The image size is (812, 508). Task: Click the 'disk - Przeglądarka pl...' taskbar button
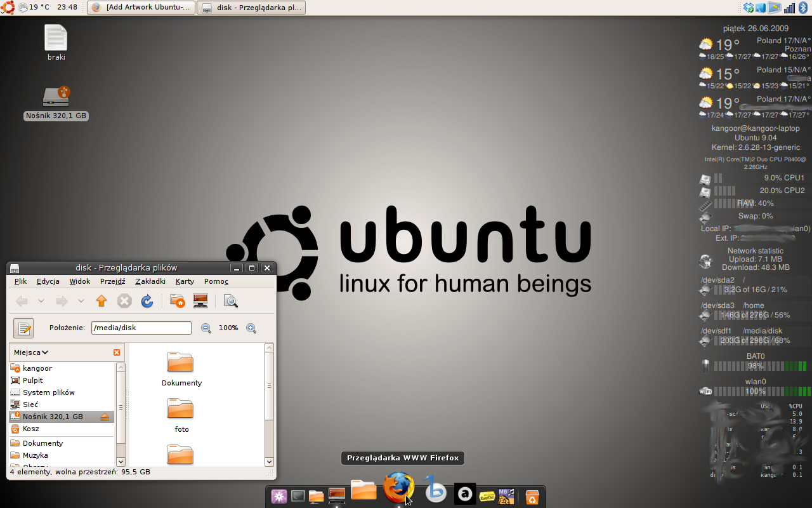coord(251,8)
